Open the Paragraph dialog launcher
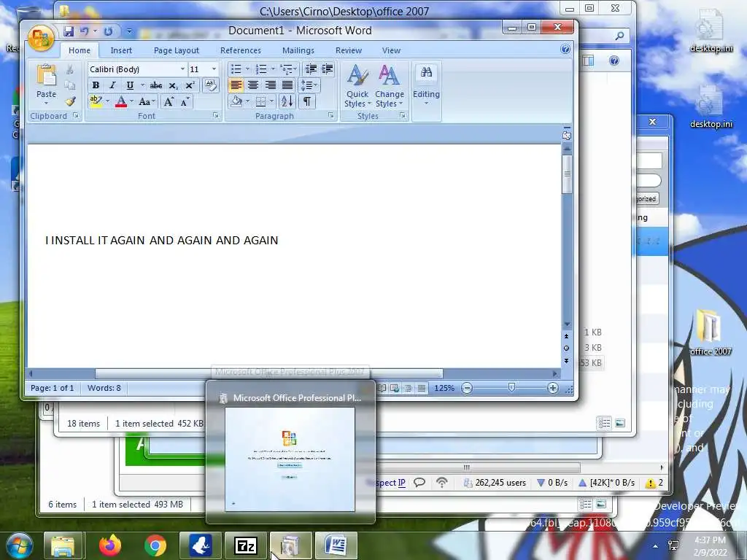The height and width of the screenshot is (560, 747). (x=331, y=116)
